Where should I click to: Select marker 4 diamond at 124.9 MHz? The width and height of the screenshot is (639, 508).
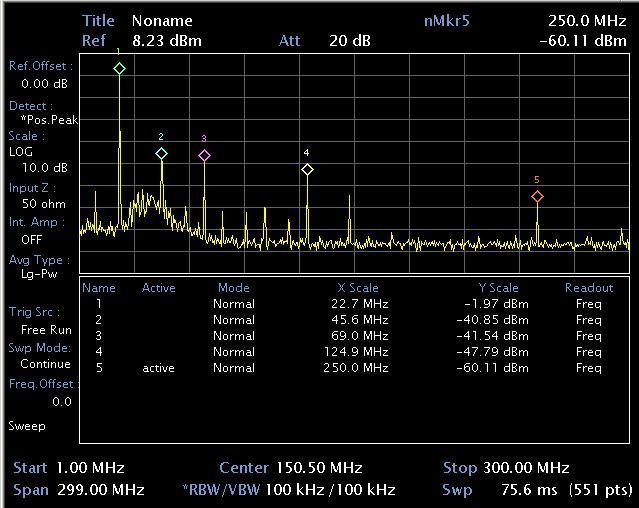coord(307,170)
